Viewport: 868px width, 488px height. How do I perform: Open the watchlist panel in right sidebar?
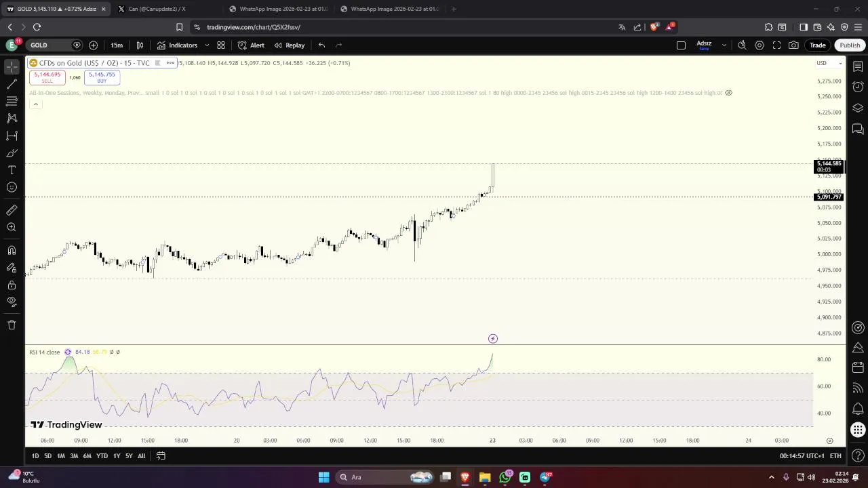pyautogui.click(x=858, y=66)
